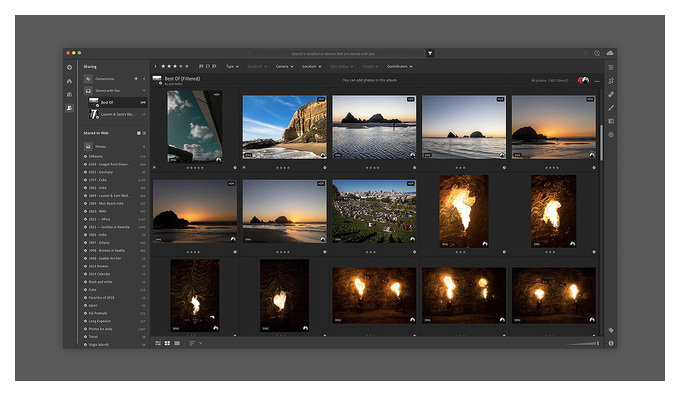Screen dimensions: 680x396
Task: Select the Radial Gradient tool
Action: pyautogui.click(x=611, y=134)
